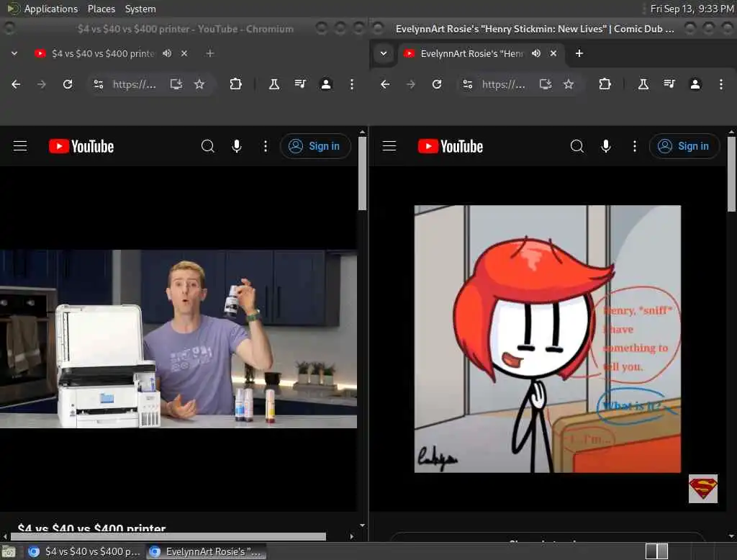Click vertical scrollbar thumb in right window
This screenshot has height=560, width=737.
coord(731,174)
